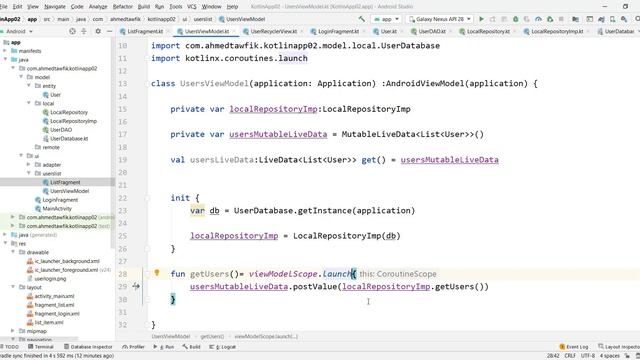
Task: Open the Terminal tool window
Action: (41, 347)
